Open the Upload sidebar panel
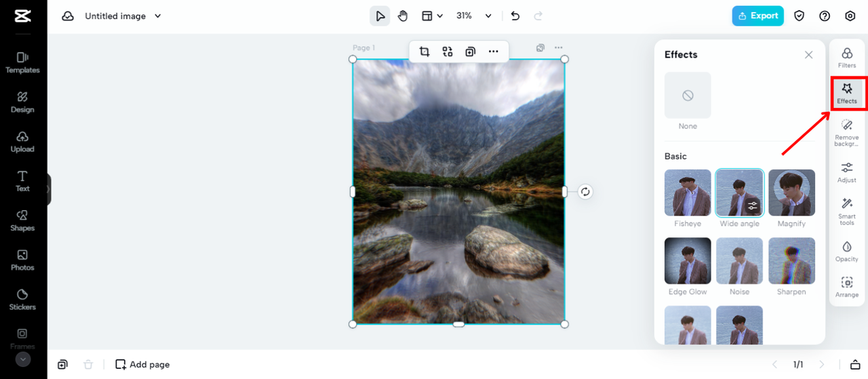Image resolution: width=868 pixels, height=379 pixels. pyautogui.click(x=22, y=141)
